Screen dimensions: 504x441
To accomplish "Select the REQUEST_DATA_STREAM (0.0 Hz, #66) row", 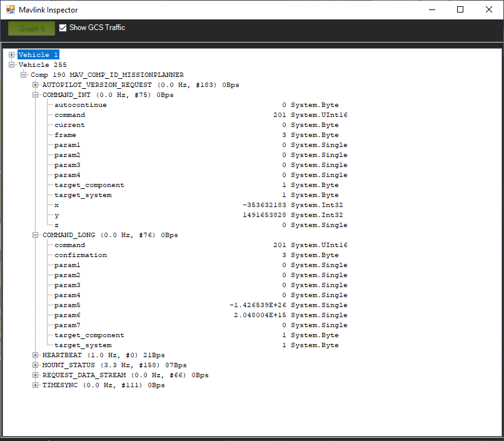I will tap(125, 375).
